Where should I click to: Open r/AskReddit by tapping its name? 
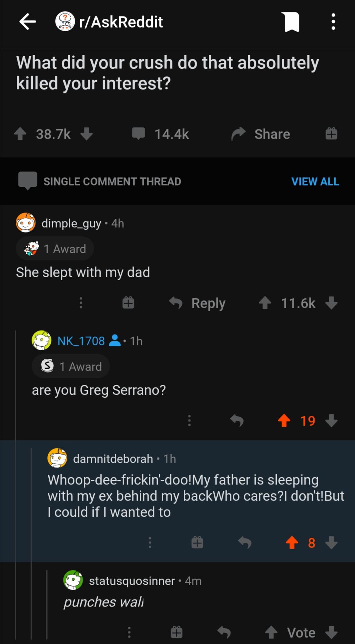[x=120, y=22]
